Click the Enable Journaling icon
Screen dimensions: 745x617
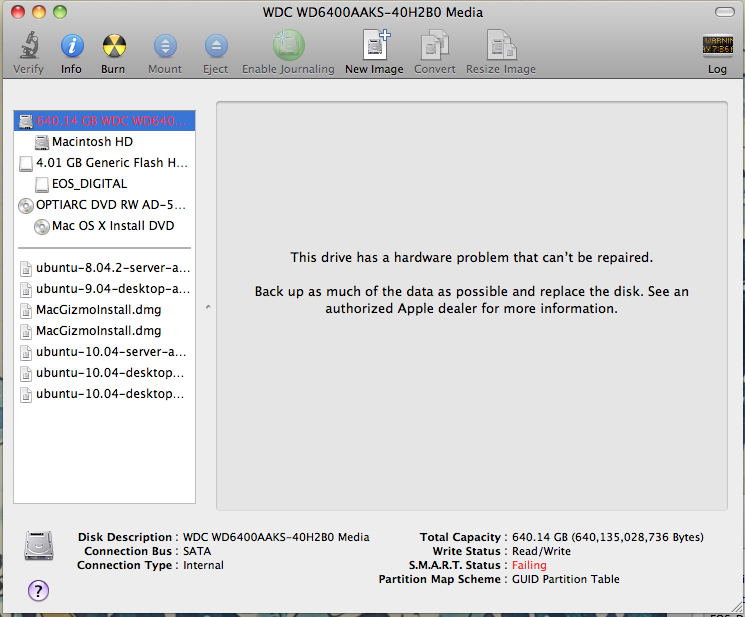click(x=289, y=45)
